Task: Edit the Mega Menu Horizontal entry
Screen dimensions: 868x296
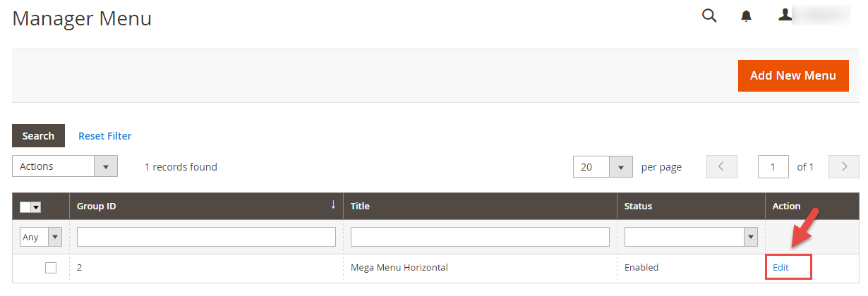Action: 780,267
